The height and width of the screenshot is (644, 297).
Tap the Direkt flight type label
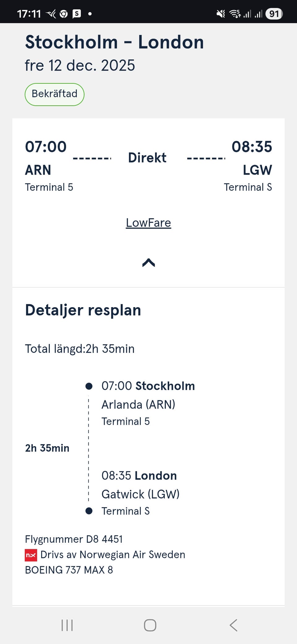tap(147, 158)
